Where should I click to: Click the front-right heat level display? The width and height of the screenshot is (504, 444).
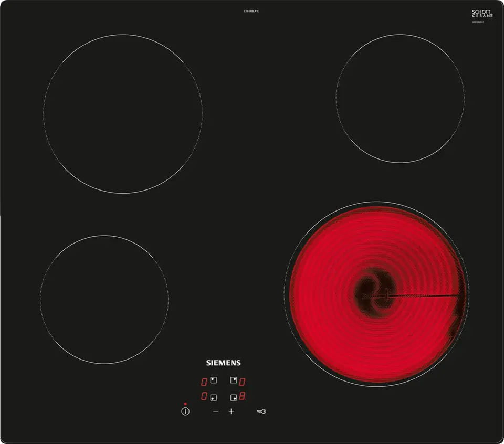(x=243, y=397)
